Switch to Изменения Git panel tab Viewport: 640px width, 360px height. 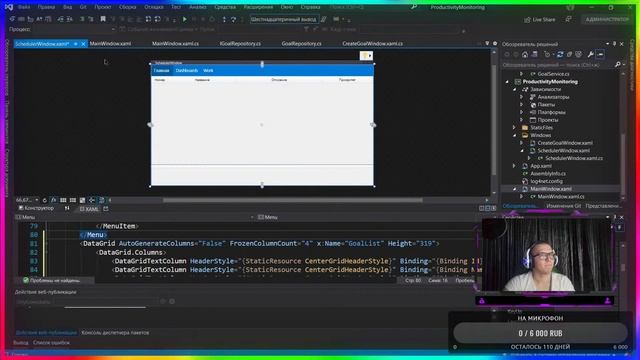point(563,206)
